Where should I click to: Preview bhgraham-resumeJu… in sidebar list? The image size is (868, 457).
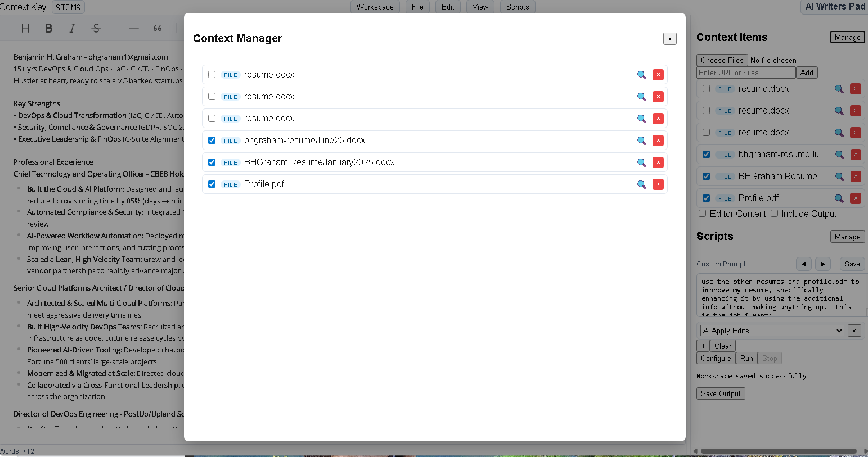(x=839, y=155)
